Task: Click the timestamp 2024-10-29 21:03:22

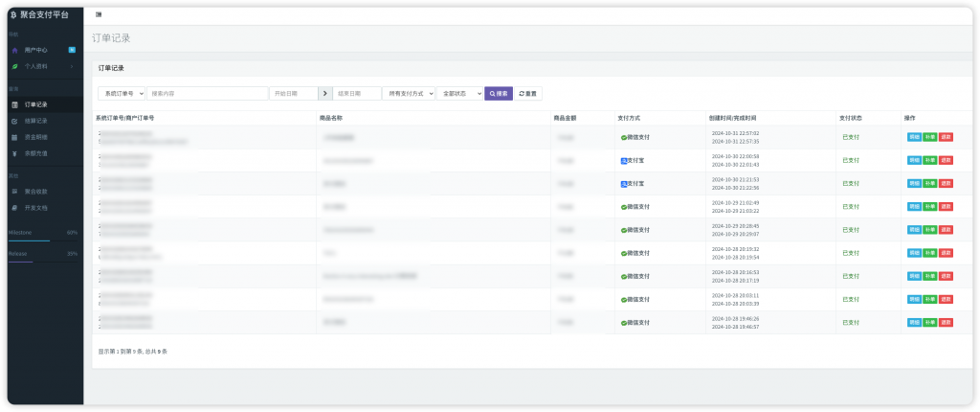Action: click(736, 211)
